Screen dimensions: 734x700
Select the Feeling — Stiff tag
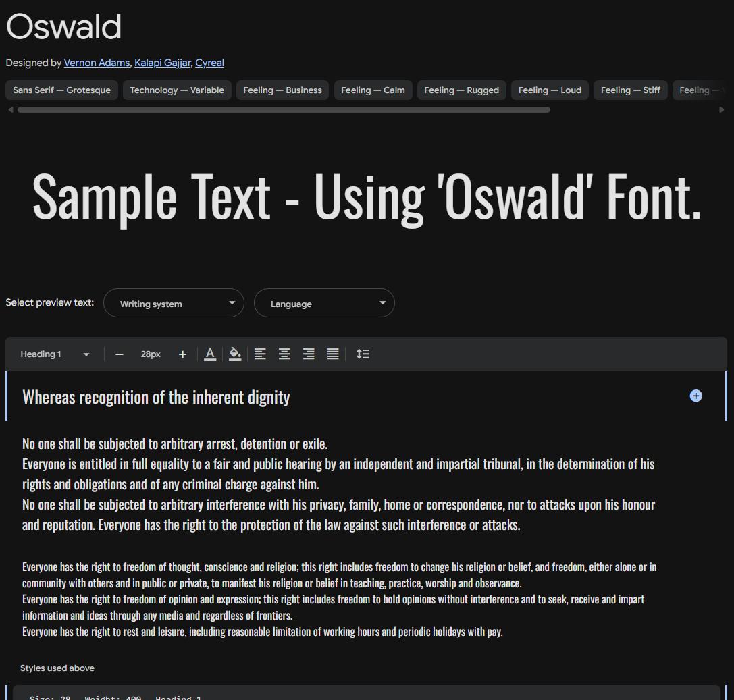[631, 90]
